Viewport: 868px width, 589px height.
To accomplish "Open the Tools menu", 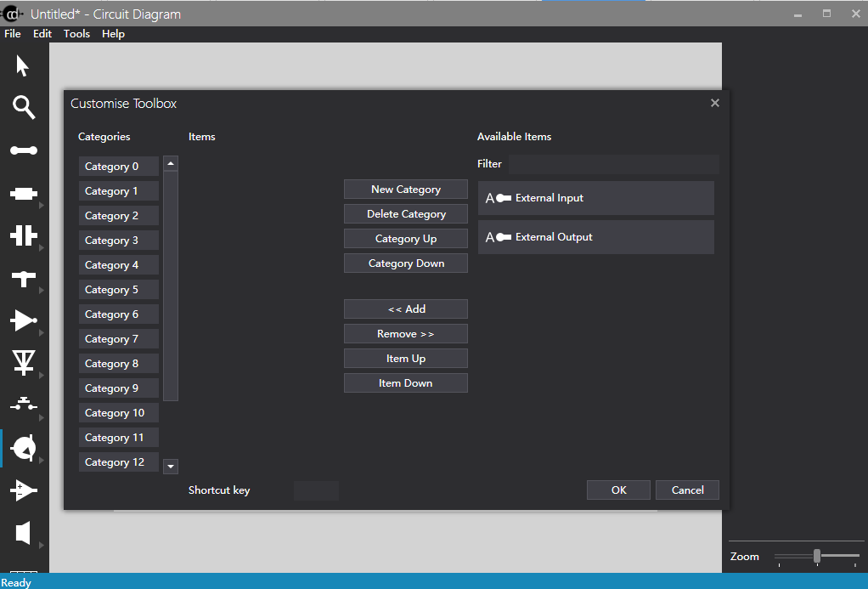I will coord(76,34).
